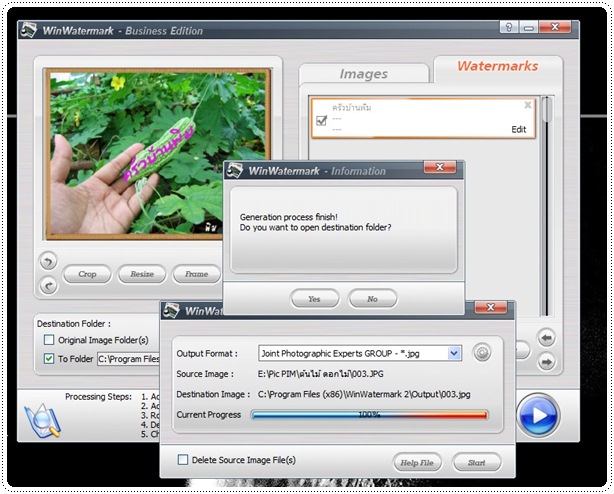Screen dimensions: 614x494
Task: Click the Information dialog title icon
Action: (x=235, y=170)
